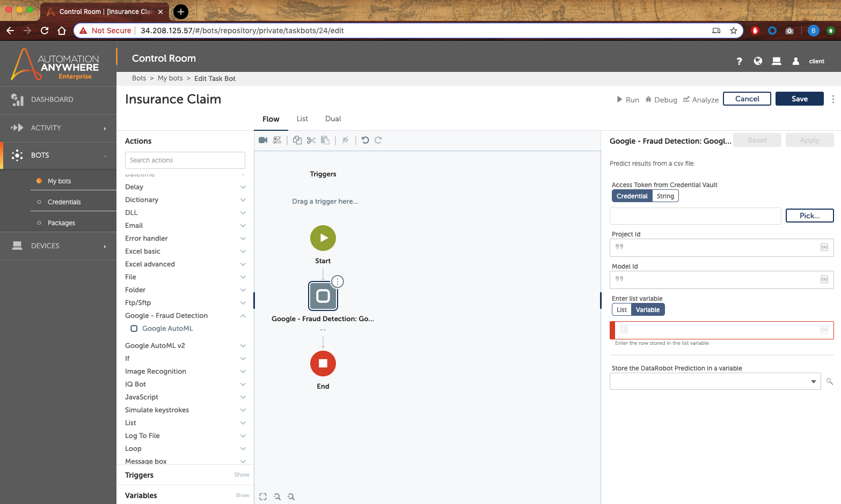Image resolution: width=841 pixels, height=504 pixels.
Task: Cut the selected action with the scissors icon
Action: click(x=311, y=140)
